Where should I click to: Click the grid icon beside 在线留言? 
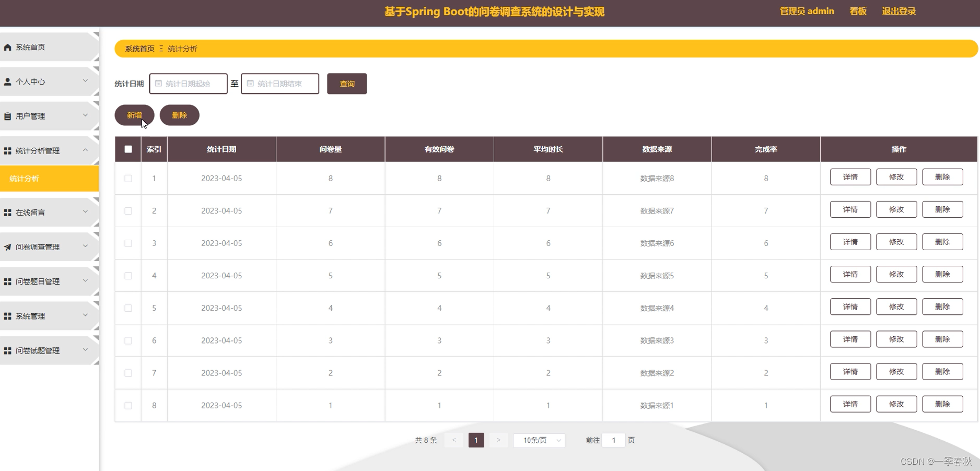(x=7, y=213)
